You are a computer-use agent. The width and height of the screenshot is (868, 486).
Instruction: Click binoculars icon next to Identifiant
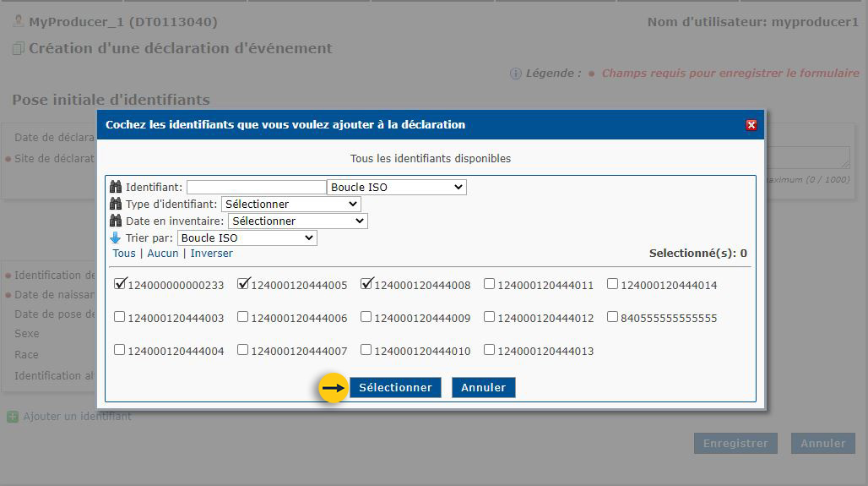pos(117,187)
